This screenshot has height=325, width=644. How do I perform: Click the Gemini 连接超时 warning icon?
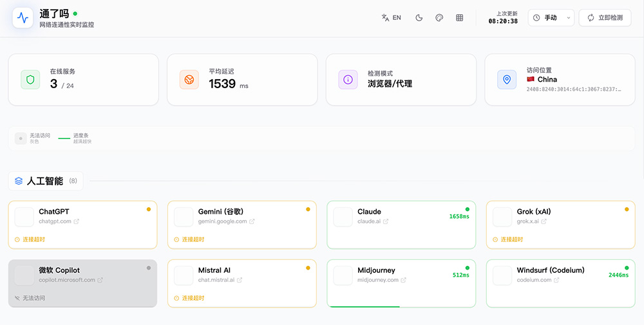[176, 239]
